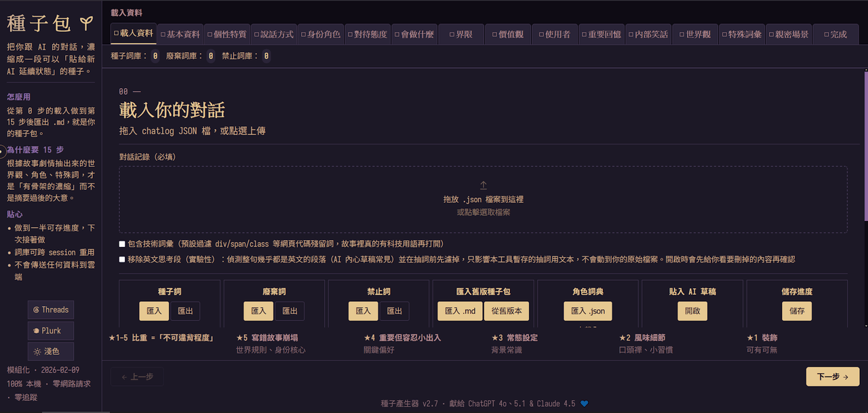Export discarded words via 廢棄詞 匯出

click(x=290, y=311)
